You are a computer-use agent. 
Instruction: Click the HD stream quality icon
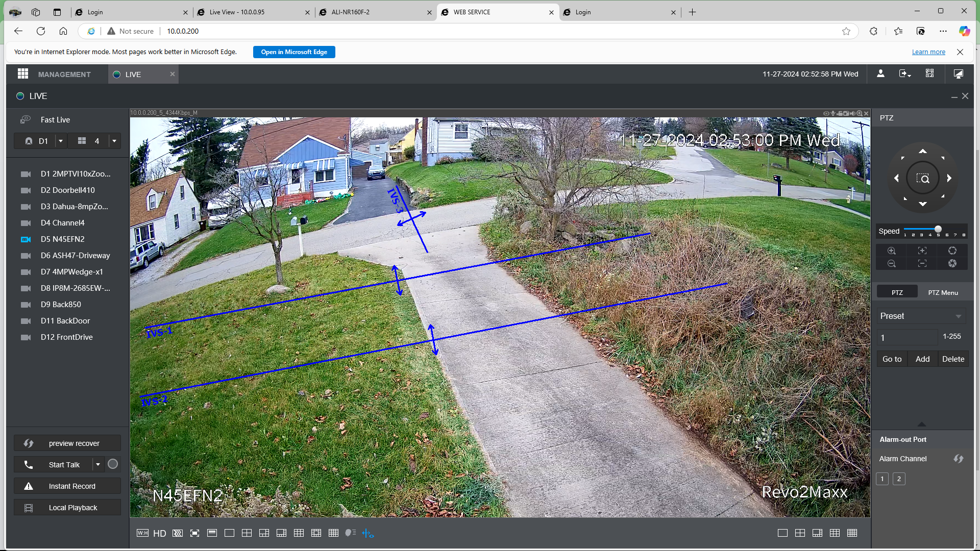click(160, 533)
